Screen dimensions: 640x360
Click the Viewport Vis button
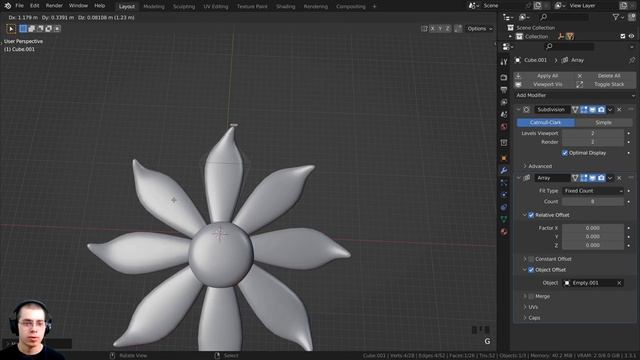pos(544,84)
